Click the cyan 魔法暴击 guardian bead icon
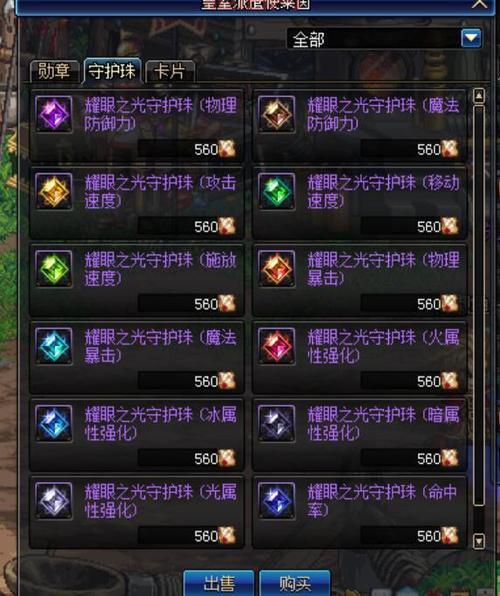Screen dimensions: 500x596 click(54, 346)
